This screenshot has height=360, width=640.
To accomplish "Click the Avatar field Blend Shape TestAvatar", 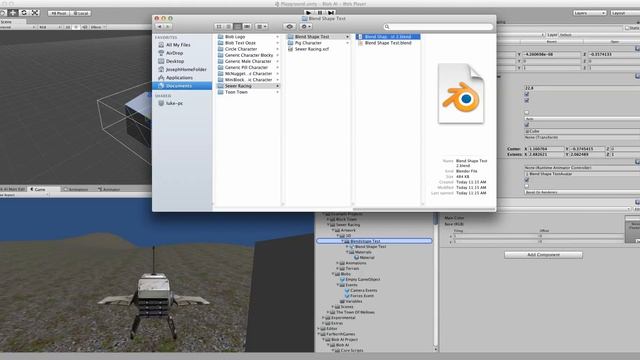I will (x=582, y=174).
